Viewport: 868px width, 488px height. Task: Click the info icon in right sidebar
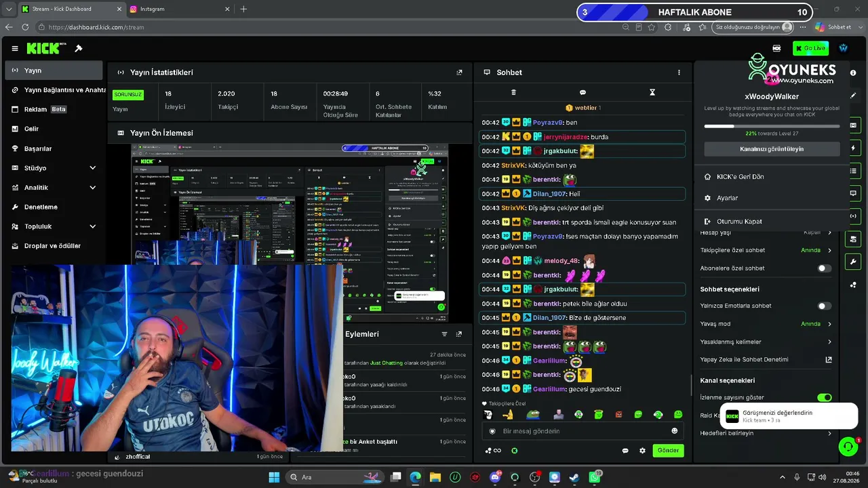[853, 73]
